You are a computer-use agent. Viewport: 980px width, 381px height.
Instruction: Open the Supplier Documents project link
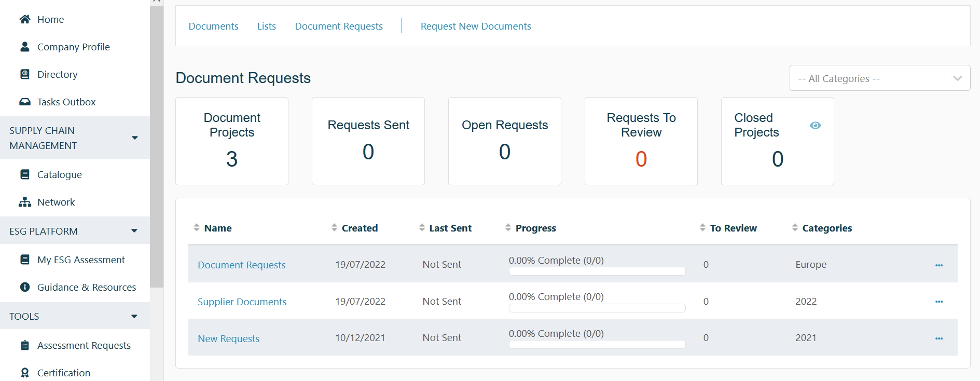(242, 302)
